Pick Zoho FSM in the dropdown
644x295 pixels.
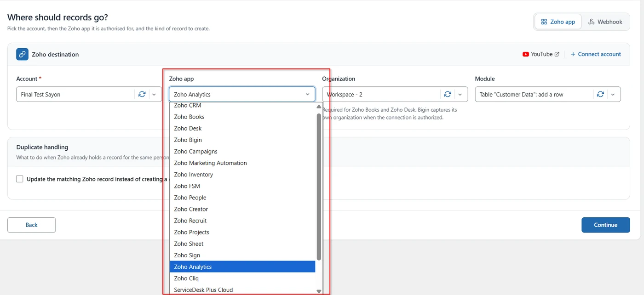pyautogui.click(x=242, y=186)
